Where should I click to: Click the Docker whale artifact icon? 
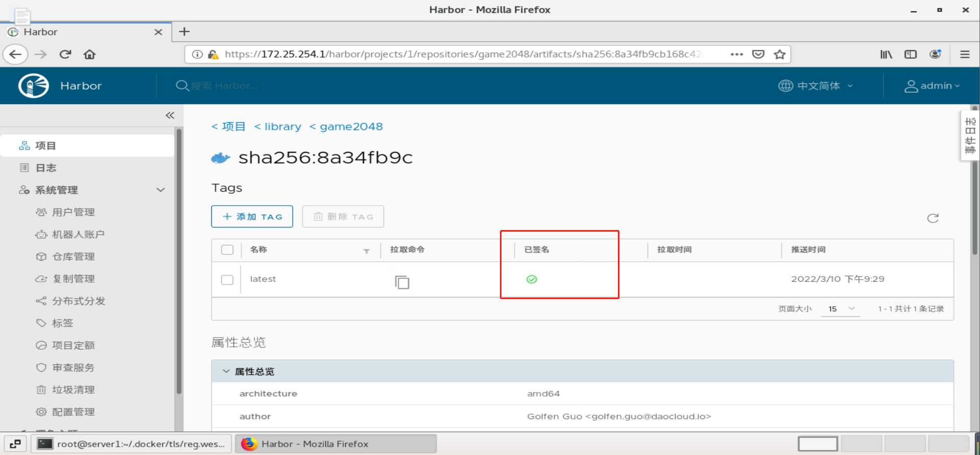click(221, 158)
